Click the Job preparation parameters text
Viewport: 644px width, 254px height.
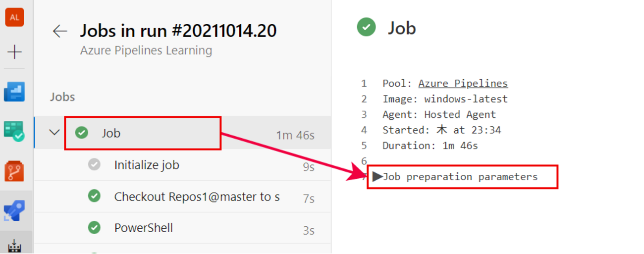pos(460,177)
